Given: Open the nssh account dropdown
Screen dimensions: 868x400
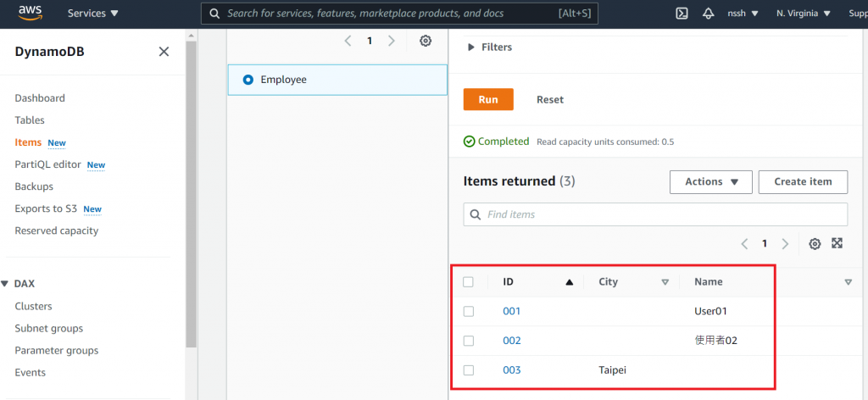Looking at the screenshot, I should click(743, 14).
